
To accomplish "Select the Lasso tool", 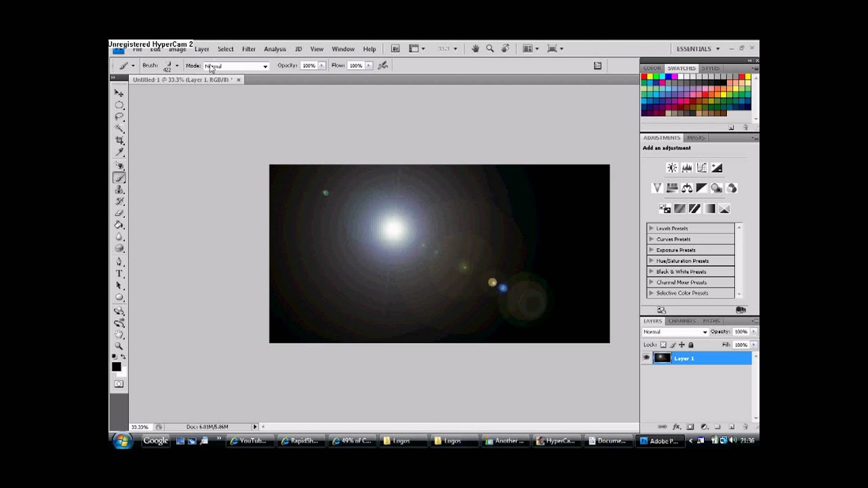I will click(119, 117).
